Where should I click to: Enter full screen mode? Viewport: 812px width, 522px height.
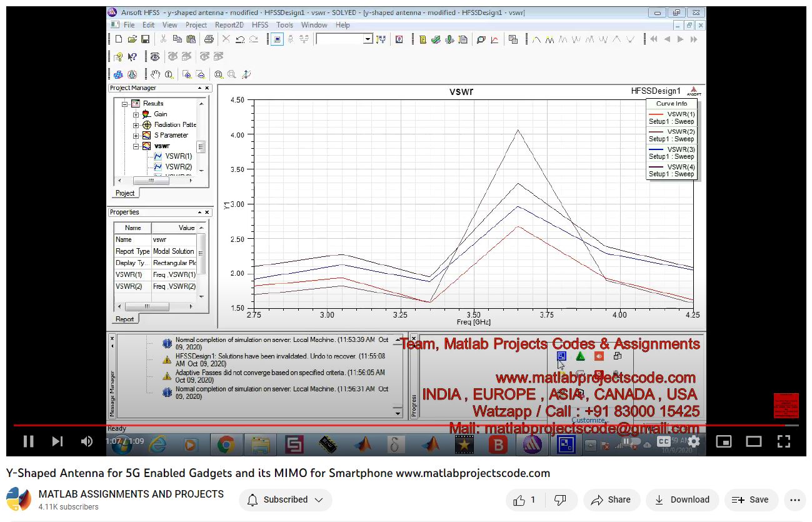click(x=783, y=441)
